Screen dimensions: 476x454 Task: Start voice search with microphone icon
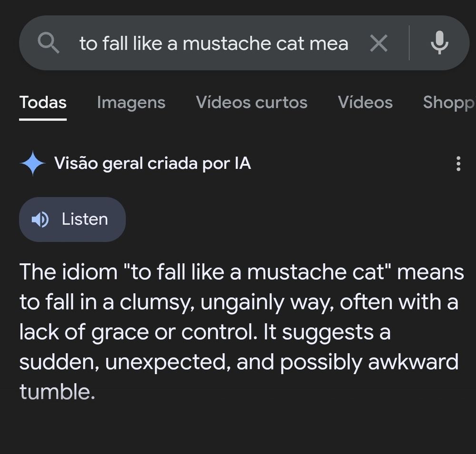point(439,43)
